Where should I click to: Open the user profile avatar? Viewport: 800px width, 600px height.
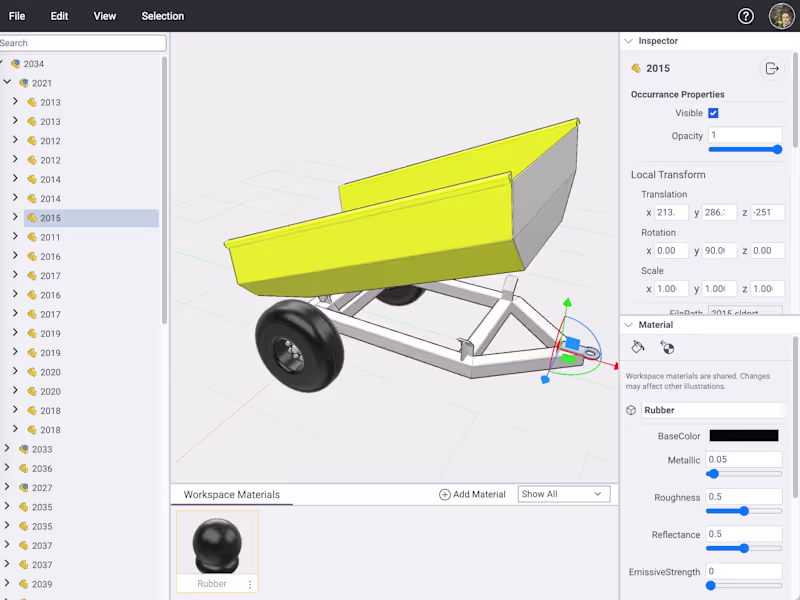pyautogui.click(x=781, y=16)
